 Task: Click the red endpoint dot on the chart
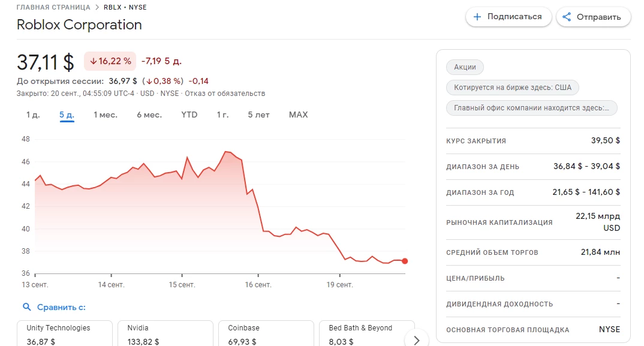tap(405, 261)
